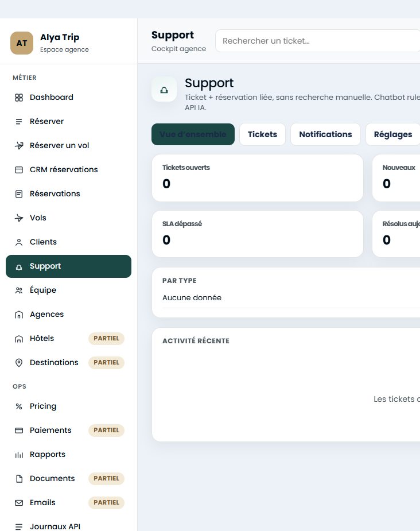Click the Réservations document icon
420x531 pixels.
tap(19, 194)
